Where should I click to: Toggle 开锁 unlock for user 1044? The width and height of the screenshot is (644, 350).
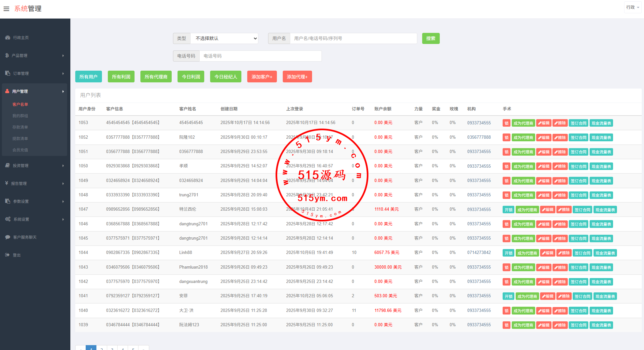tap(508, 253)
